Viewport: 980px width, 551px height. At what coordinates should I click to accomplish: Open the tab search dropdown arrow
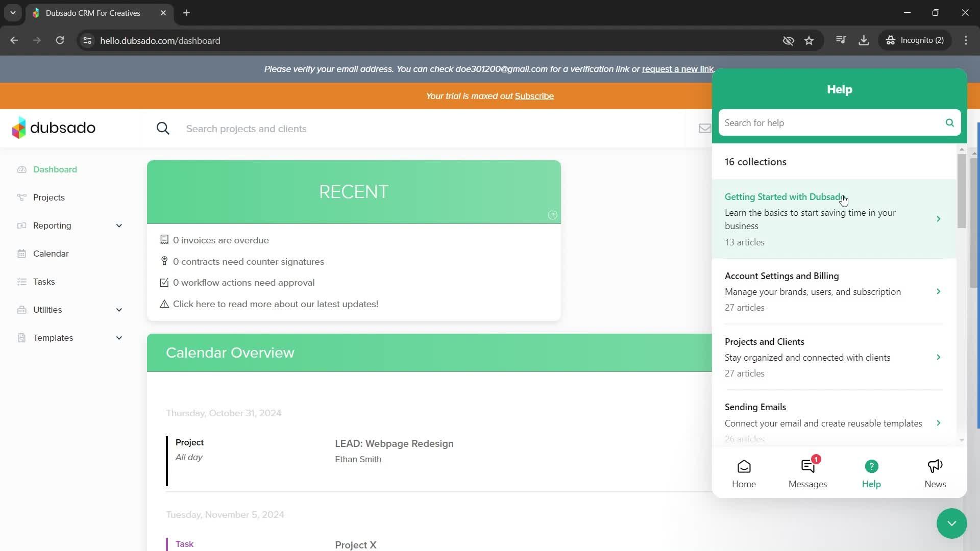[x=13, y=13]
